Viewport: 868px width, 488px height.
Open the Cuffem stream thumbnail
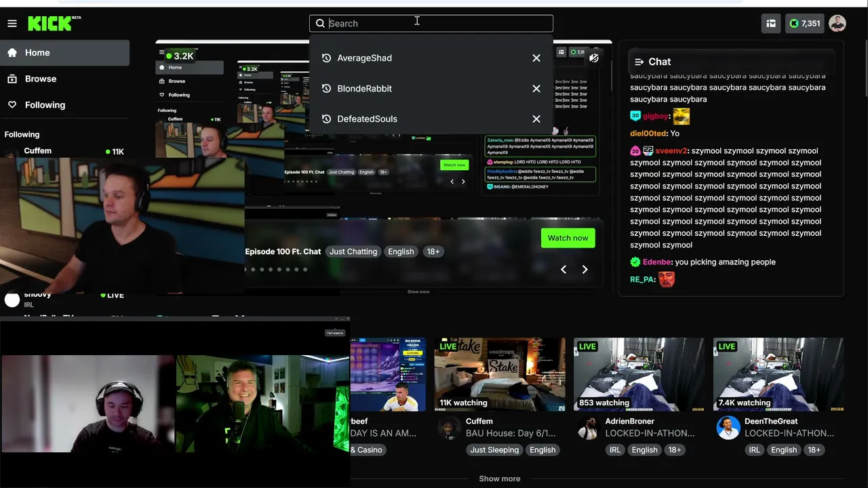pos(500,375)
